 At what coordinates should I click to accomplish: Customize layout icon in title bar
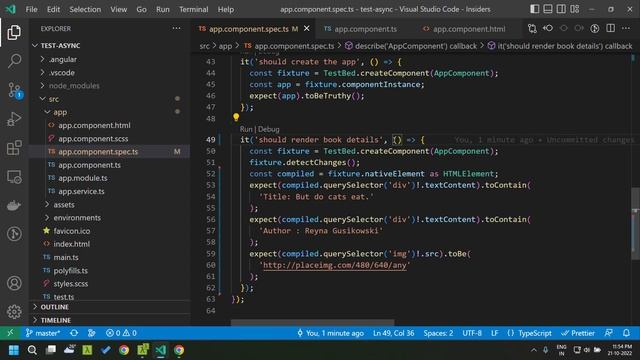pyautogui.click(x=575, y=9)
